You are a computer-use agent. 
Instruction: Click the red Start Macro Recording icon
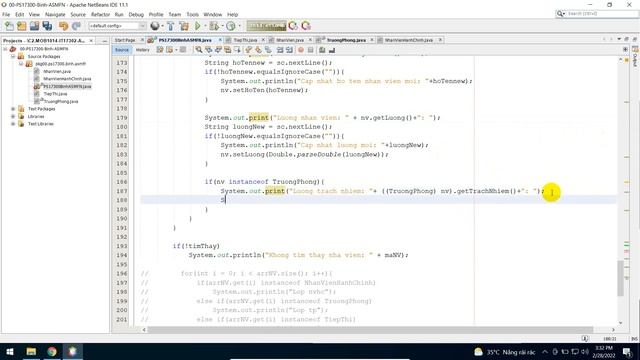[x=301, y=50]
